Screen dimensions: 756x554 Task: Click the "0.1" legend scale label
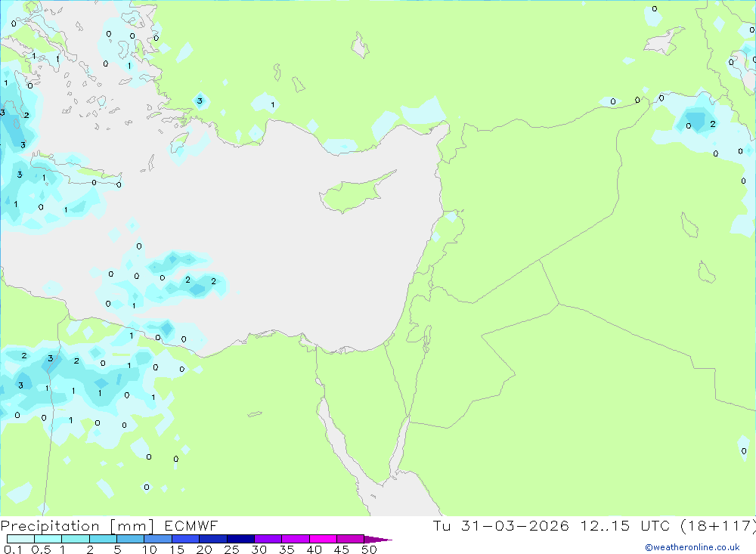click(13, 549)
